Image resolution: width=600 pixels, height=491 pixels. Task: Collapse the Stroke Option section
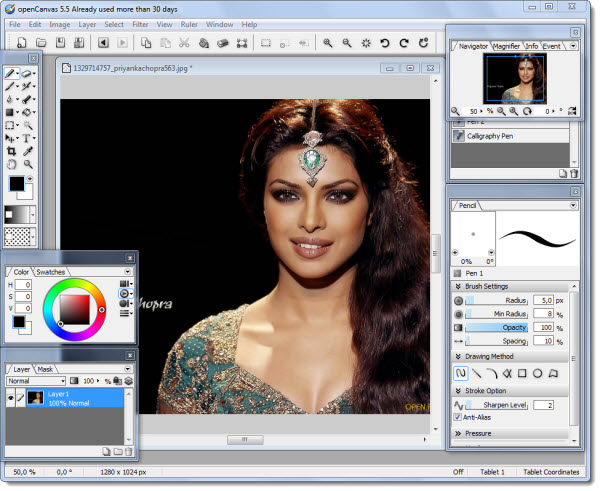tap(458, 391)
